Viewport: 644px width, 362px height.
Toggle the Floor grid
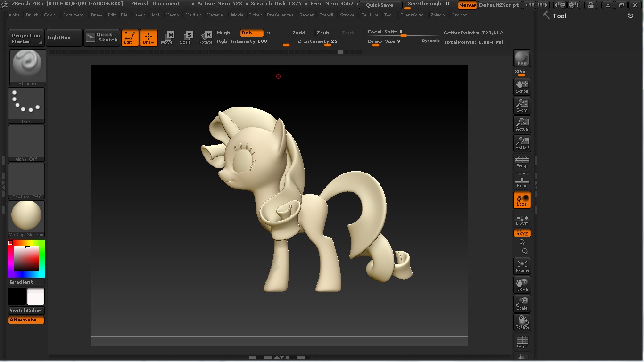coord(522,181)
